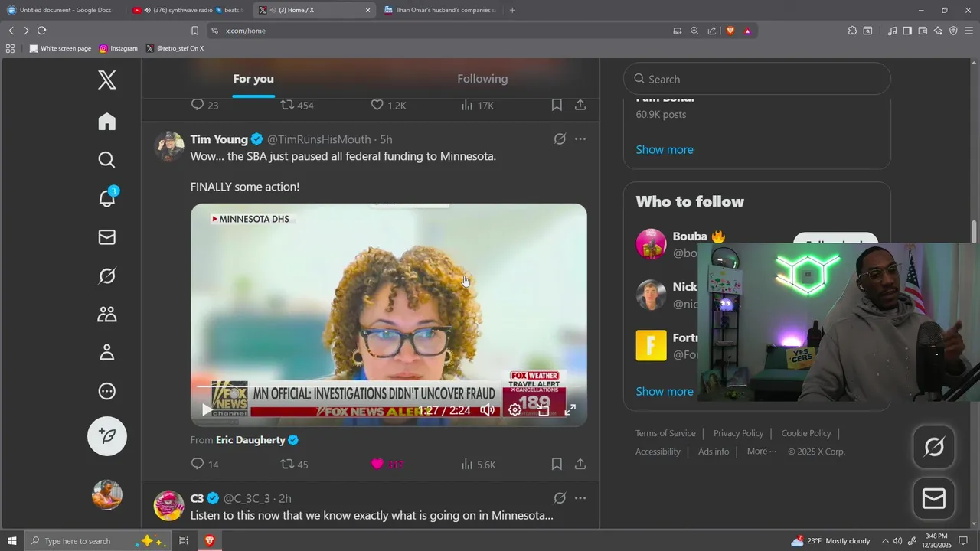Open Privacy Policy footer link
This screenshot has width=980, height=551.
(738, 433)
